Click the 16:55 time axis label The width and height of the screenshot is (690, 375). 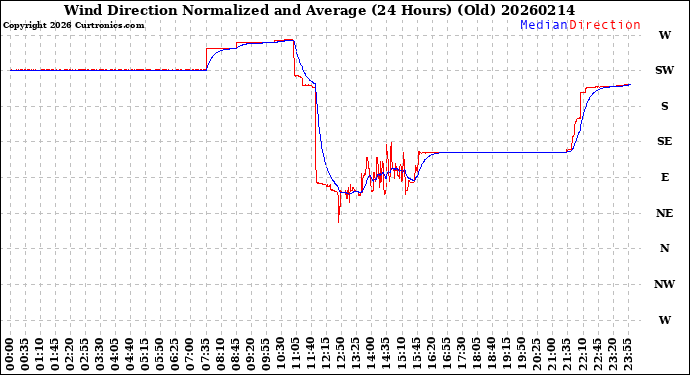coord(446,355)
